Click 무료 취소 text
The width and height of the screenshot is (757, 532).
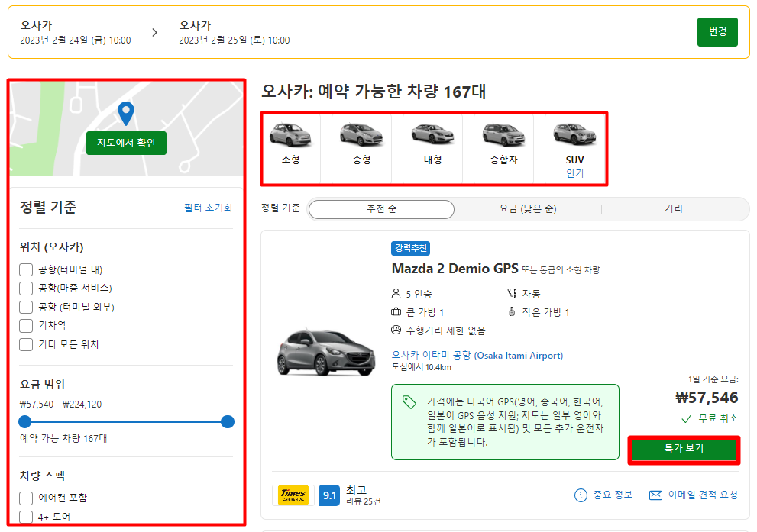tap(718, 418)
